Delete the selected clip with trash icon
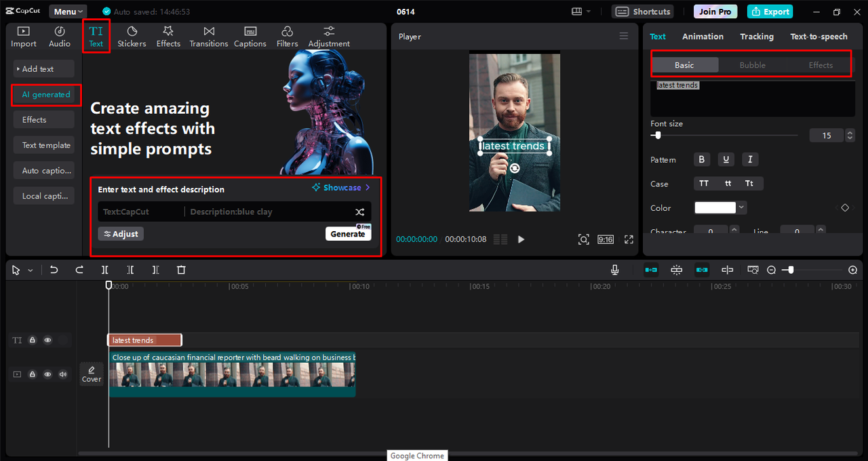Viewport: 868px width, 461px height. (181, 270)
